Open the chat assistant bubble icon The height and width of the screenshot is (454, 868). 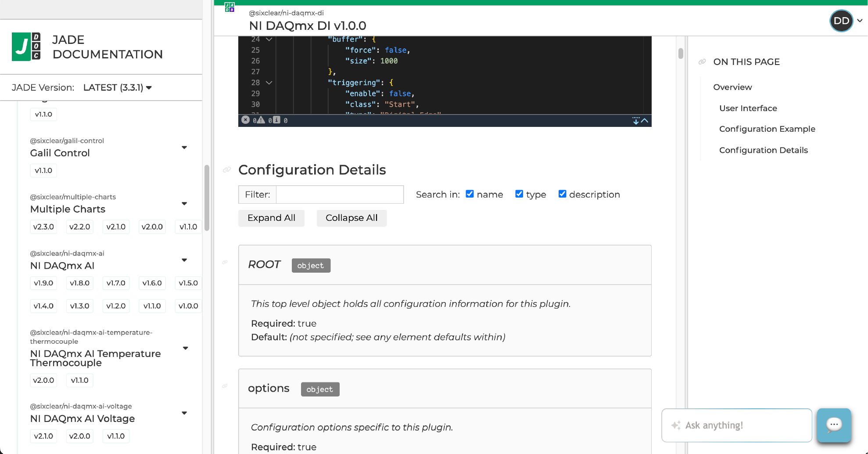click(x=833, y=425)
